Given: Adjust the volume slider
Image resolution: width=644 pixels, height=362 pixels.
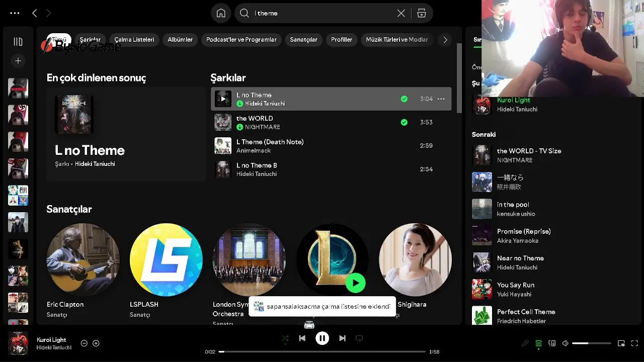Looking at the screenshot, I should (x=592, y=343).
